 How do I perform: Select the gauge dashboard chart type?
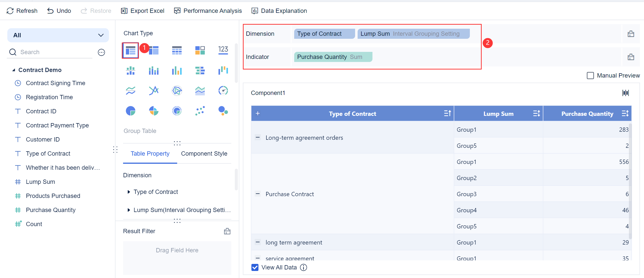(x=223, y=91)
